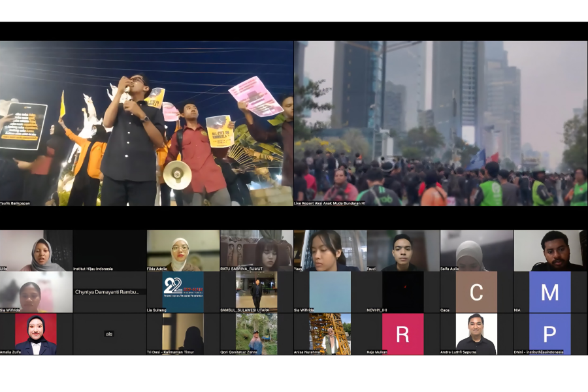
Task: Select the NOVHY_IHI participant tile
Action: [x=403, y=292]
